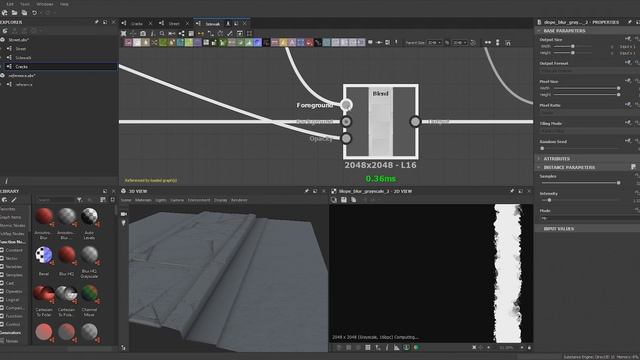Pin the Explorer panel
This screenshot has width=640, height=360.
[x=96, y=22]
